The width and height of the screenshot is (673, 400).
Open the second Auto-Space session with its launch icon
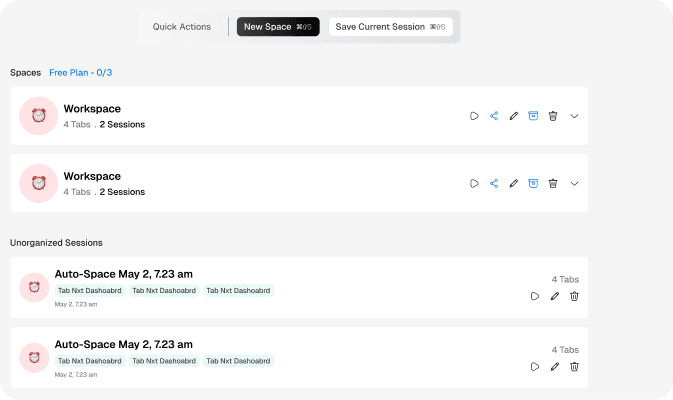535,367
